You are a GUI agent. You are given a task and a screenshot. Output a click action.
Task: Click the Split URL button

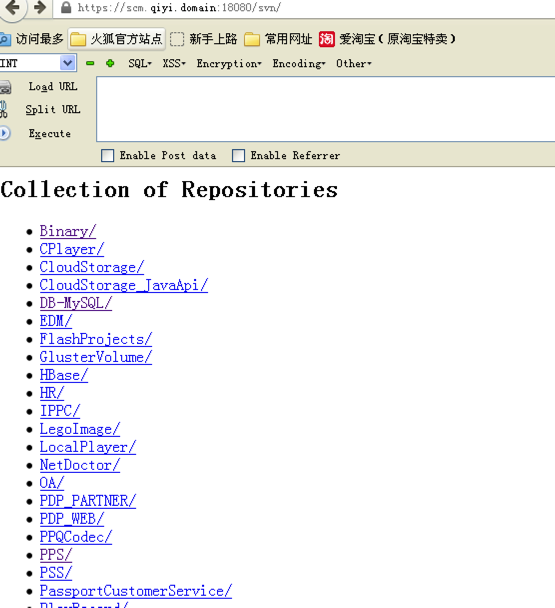point(53,110)
